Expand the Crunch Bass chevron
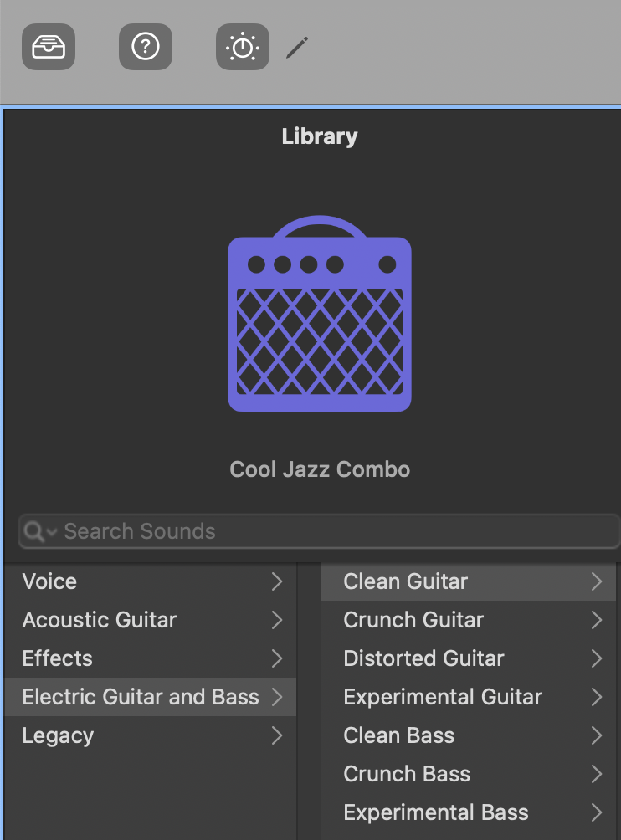621x840 pixels. 597,774
